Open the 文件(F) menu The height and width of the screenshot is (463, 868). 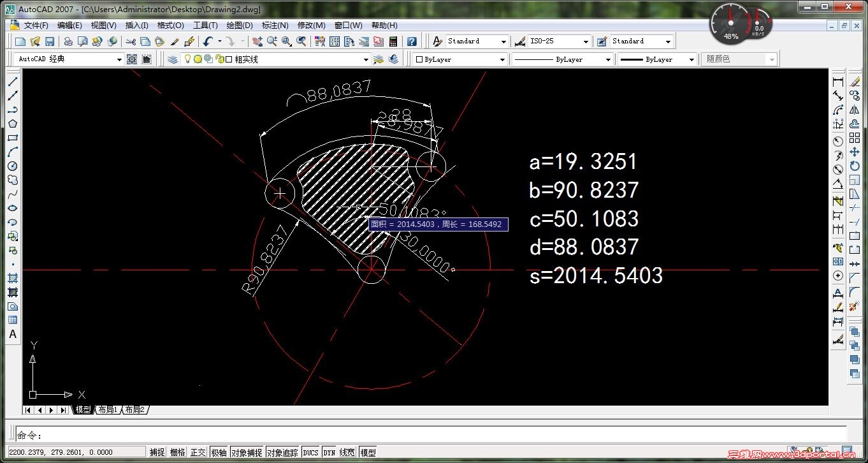pos(36,26)
